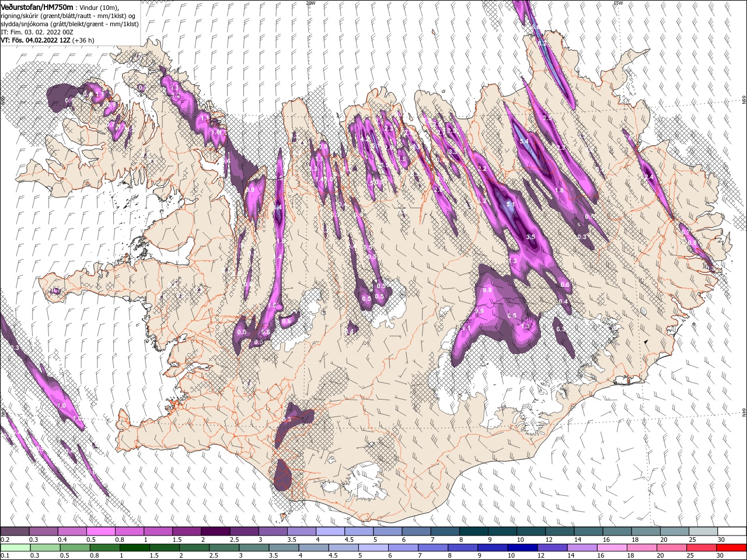Viewport: 747px width, 560px height.
Task: Select rain legend swatch labelled 25
Action: pyautogui.click(x=702, y=548)
